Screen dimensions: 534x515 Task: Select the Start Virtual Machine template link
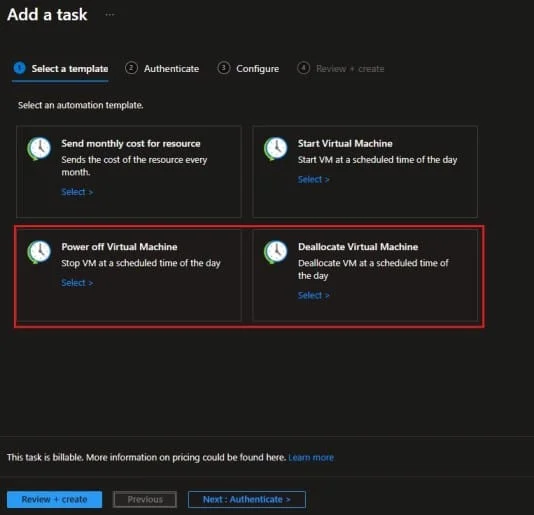[313, 180]
